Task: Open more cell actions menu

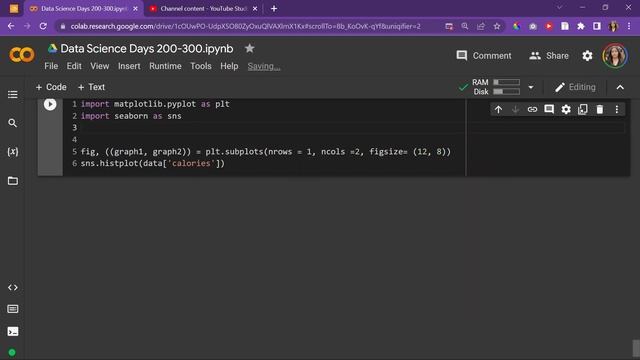Action: click(x=617, y=109)
